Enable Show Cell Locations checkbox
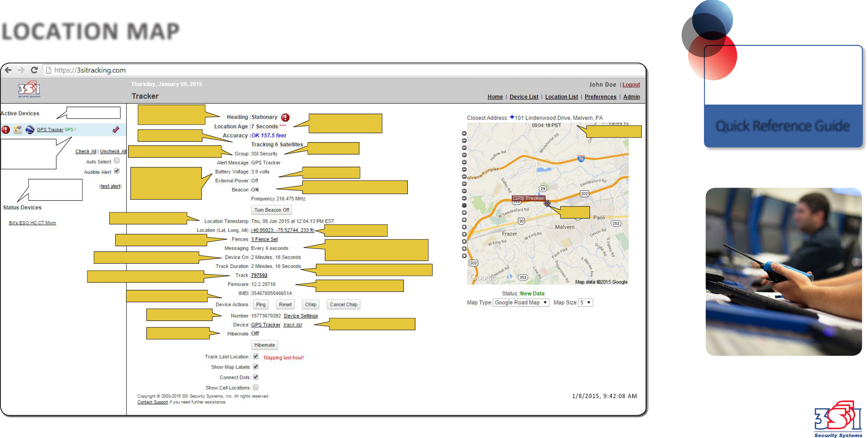This screenshot has width=868, height=438. [x=256, y=387]
